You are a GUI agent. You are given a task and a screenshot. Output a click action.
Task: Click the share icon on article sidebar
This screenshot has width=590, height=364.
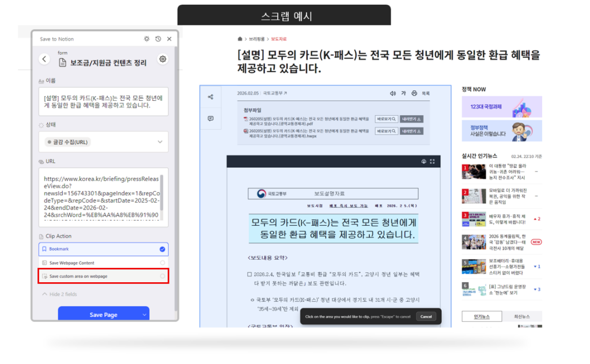(210, 96)
